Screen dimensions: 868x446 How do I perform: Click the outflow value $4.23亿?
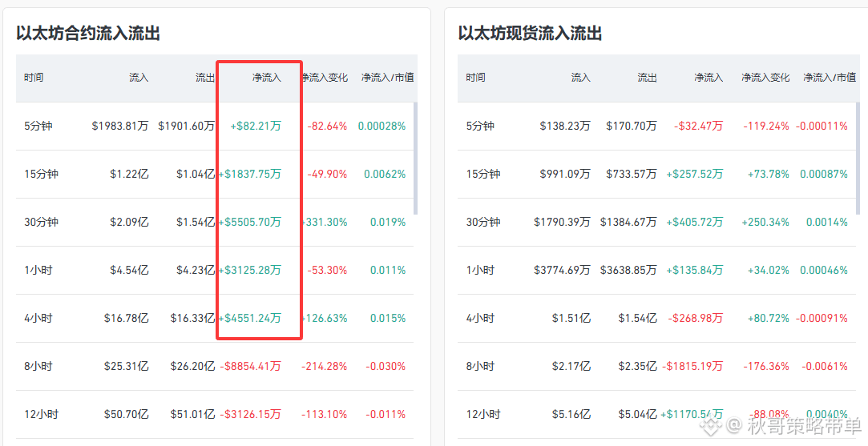(196, 271)
